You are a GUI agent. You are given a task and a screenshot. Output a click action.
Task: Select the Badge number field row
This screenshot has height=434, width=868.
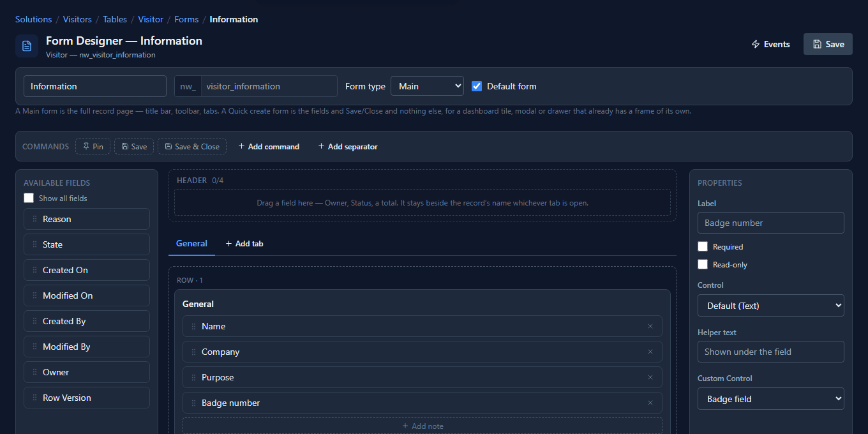click(423, 403)
